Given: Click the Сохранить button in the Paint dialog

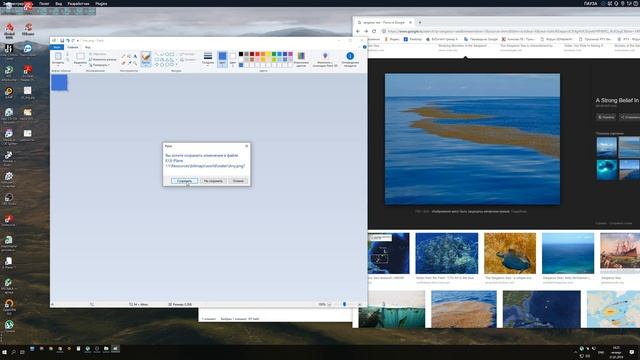Looking at the screenshot, I should (x=184, y=181).
